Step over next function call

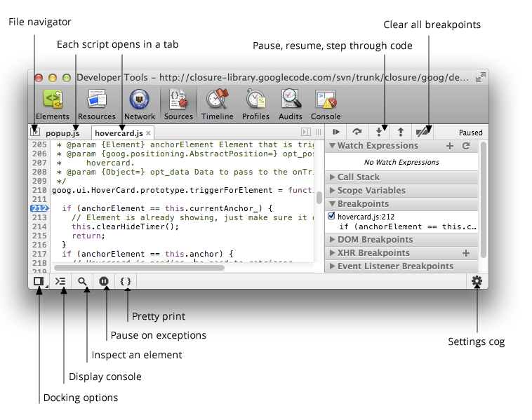pos(357,132)
